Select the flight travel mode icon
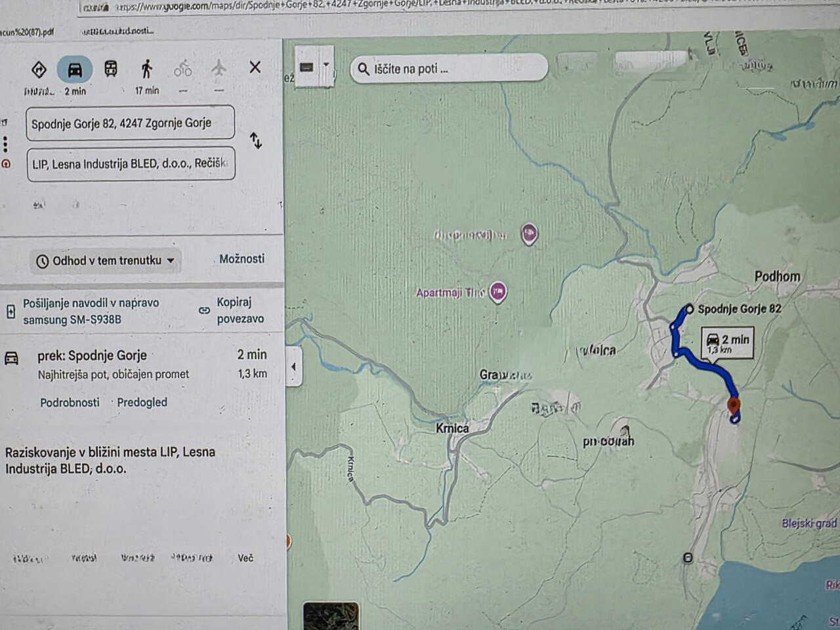 coord(219,68)
